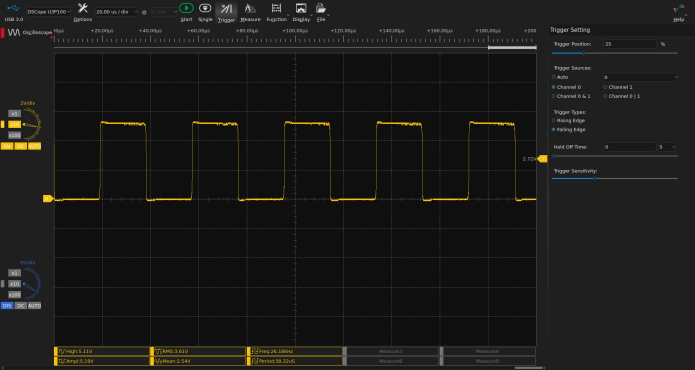Click the Freq:26.16kHz measurement icon
The width and height of the screenshot is (695, 370).
coord(254,351)
